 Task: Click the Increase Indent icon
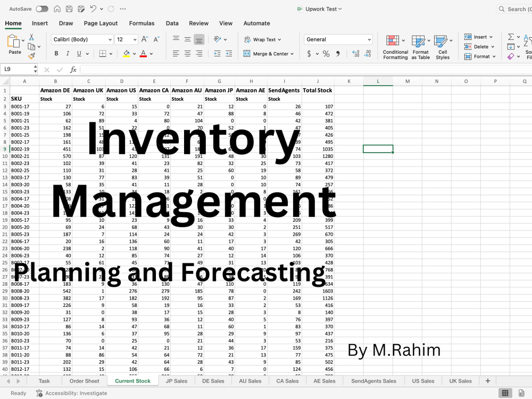point(229,54)
